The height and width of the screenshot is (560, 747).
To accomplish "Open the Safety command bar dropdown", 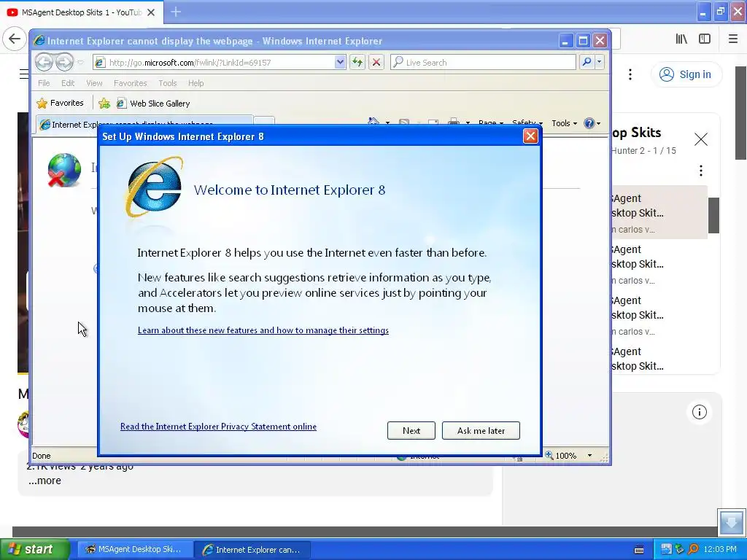I will click(527, 122).
